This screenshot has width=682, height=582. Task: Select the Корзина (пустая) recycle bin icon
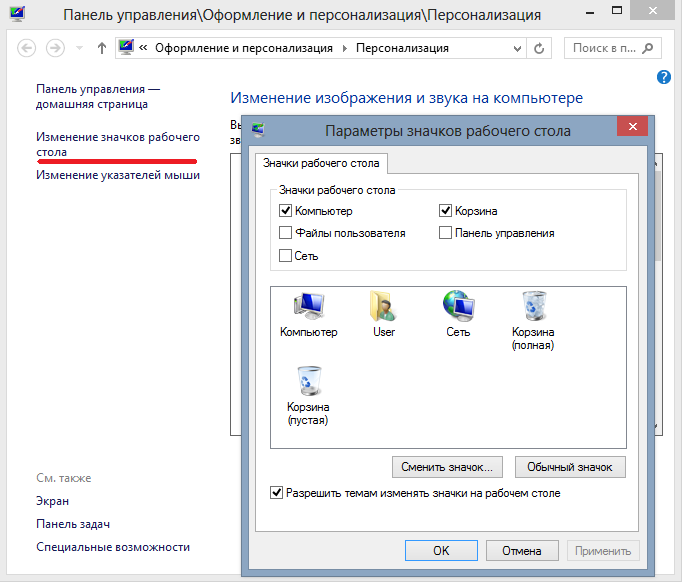click(308, 396)
